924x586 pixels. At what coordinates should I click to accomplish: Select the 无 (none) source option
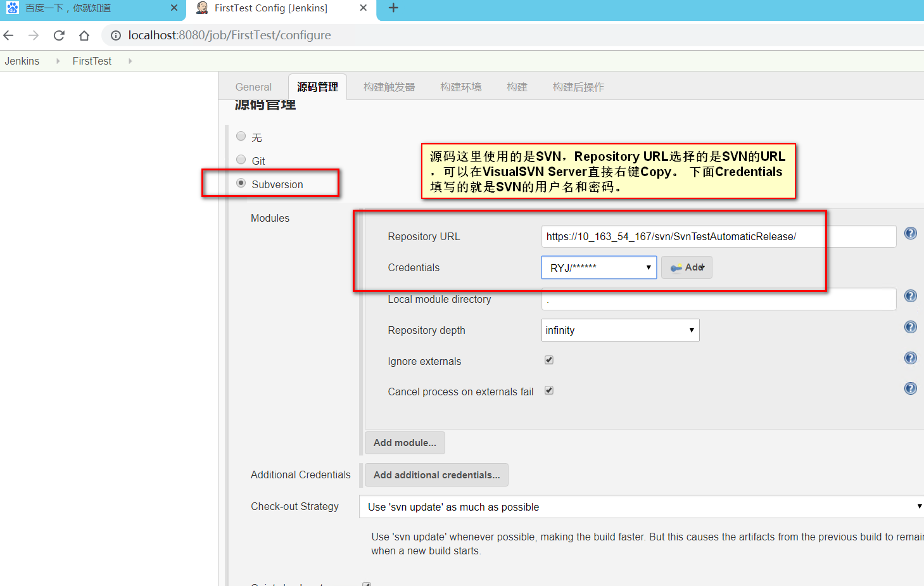[241, 136]
